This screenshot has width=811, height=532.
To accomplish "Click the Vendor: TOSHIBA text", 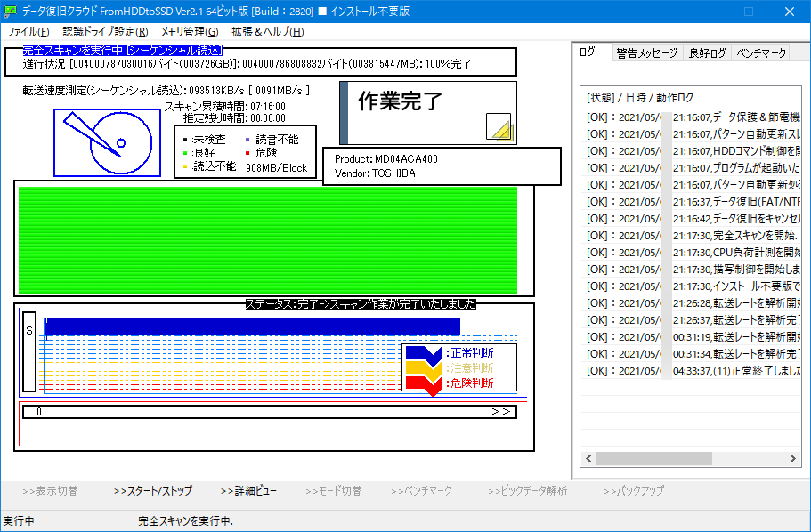I will point(375,173).
